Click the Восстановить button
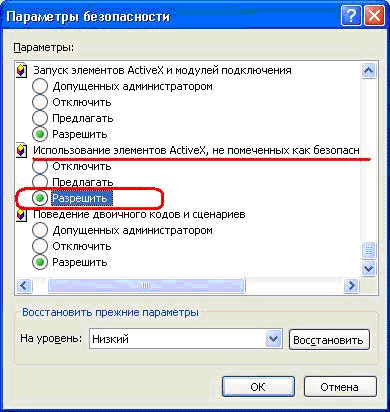390x412 pixels. point(329,340)
